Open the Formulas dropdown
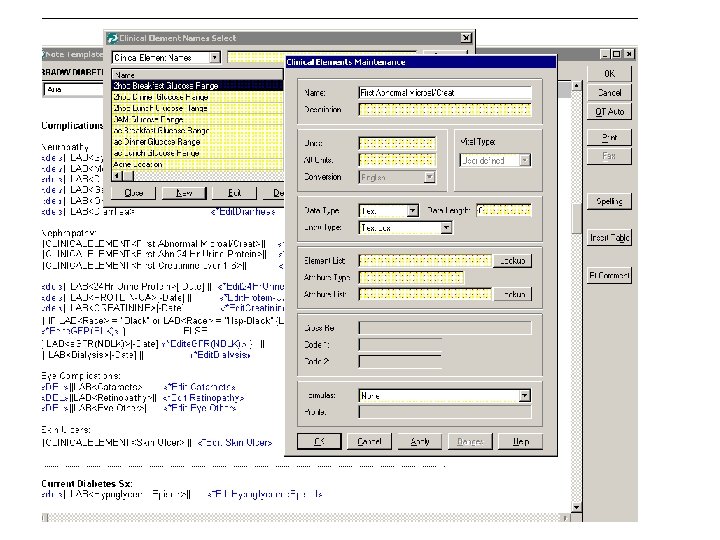Viewport: 720px width, 540px height. coord(524,396)
